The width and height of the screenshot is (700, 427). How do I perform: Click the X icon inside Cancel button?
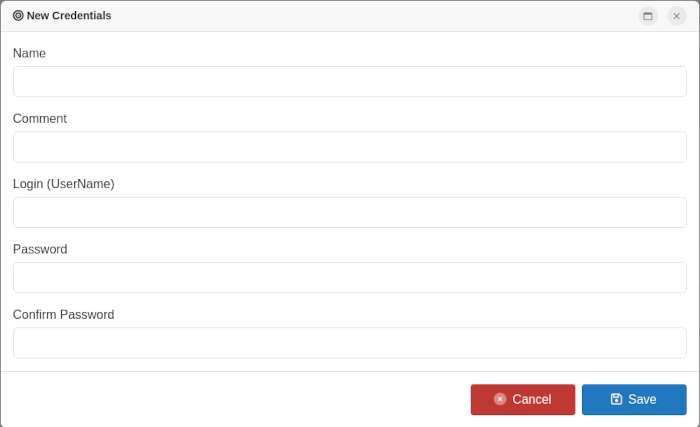500,399
